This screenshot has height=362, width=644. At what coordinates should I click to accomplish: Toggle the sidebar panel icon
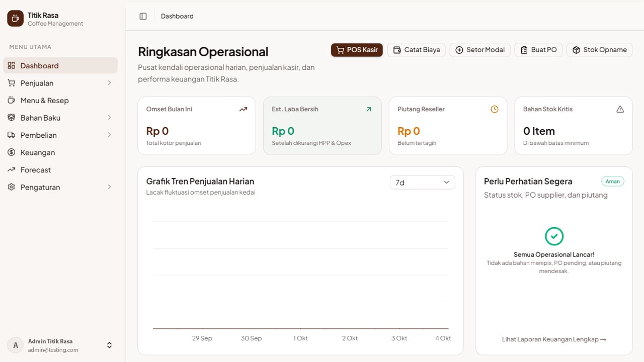143,16
